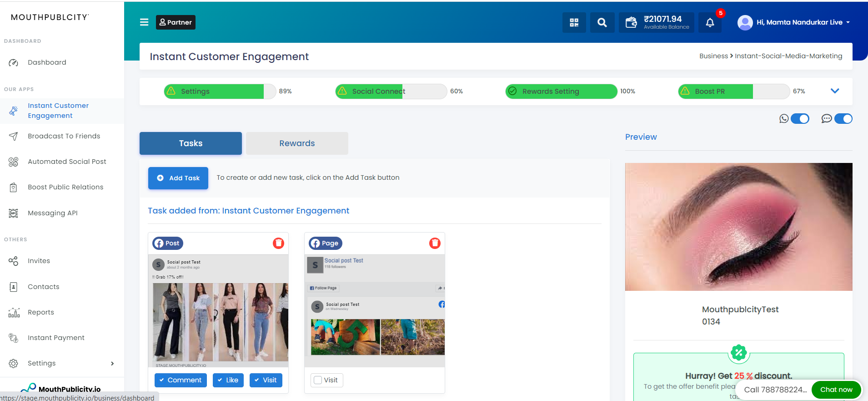Screen dimensions: 868x401
Task: Click the Boost Public Relations clipboard icon
Action: click(x=14, y=187)
